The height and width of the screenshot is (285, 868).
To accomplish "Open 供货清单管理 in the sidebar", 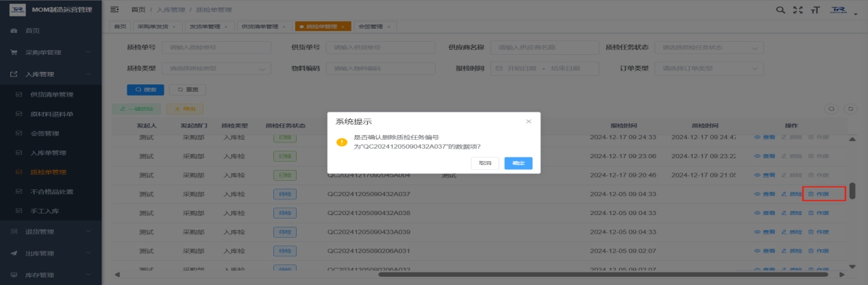I will pyautogui.click(x=51, y=95).
